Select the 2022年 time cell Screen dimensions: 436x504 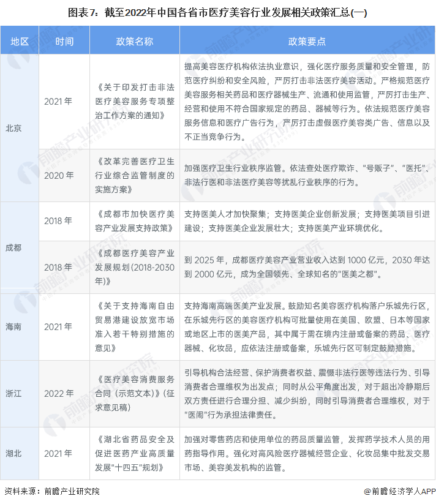(x=58, y=393)
